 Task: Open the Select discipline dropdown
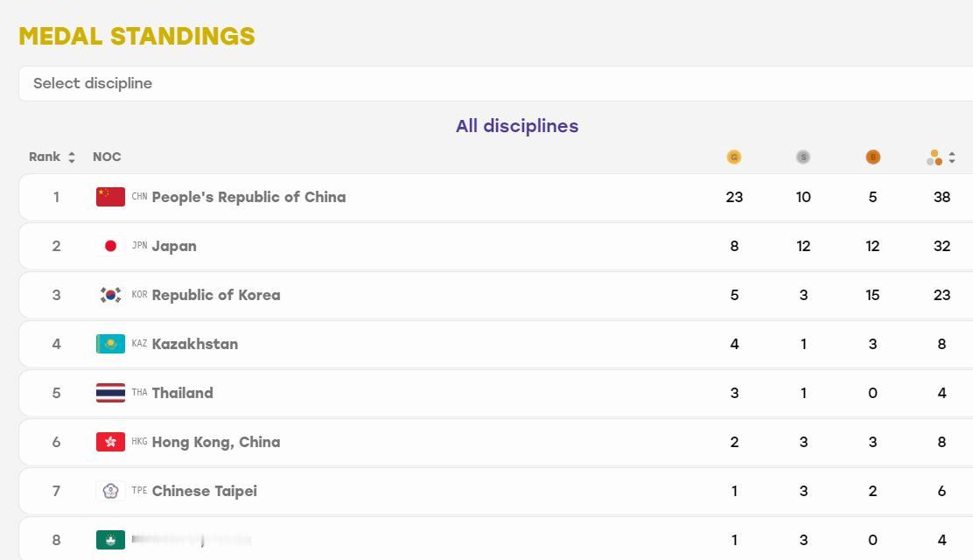[496, 83]
